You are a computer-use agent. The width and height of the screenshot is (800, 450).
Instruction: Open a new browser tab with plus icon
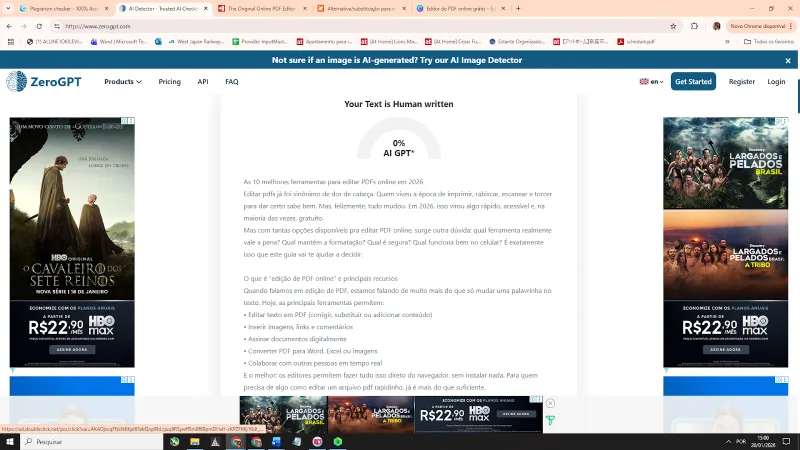(x=517, y=8)
